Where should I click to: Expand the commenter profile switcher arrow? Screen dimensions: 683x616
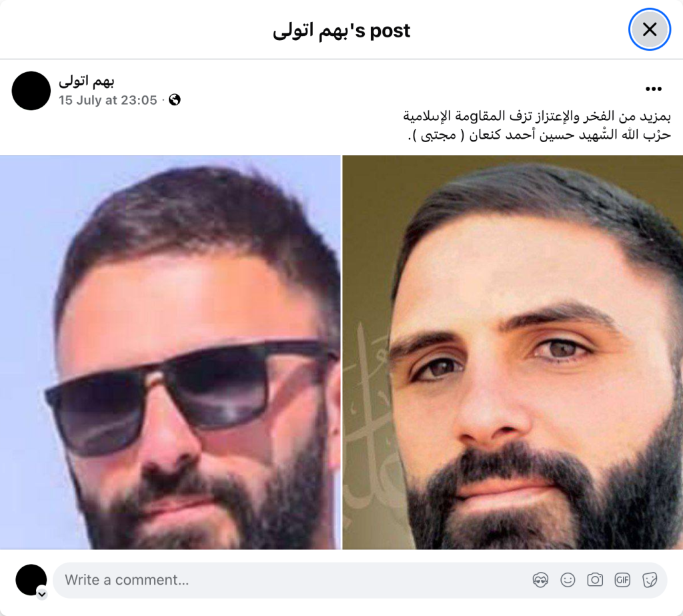tap(42, 594)
